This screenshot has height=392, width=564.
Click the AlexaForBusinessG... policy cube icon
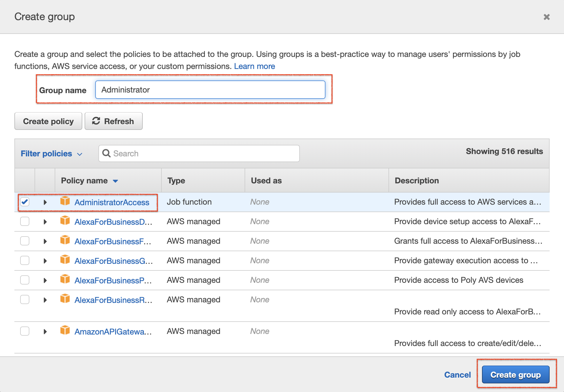click(65, 260)
